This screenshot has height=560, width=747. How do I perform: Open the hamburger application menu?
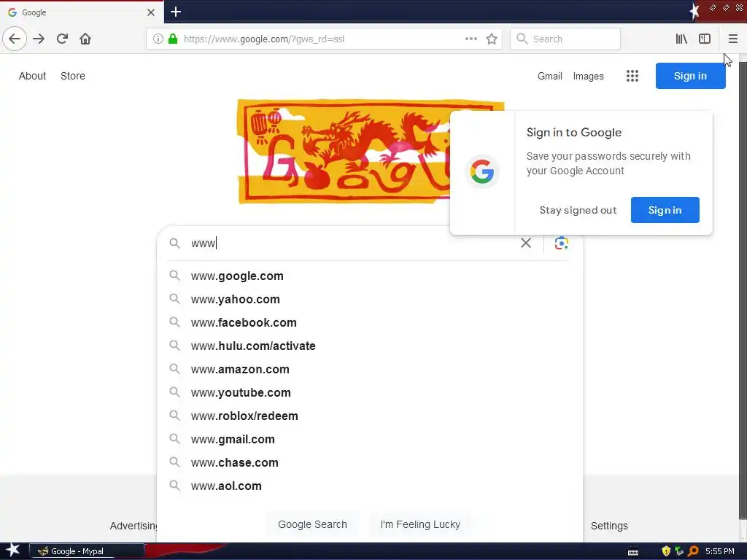point(732,39)
